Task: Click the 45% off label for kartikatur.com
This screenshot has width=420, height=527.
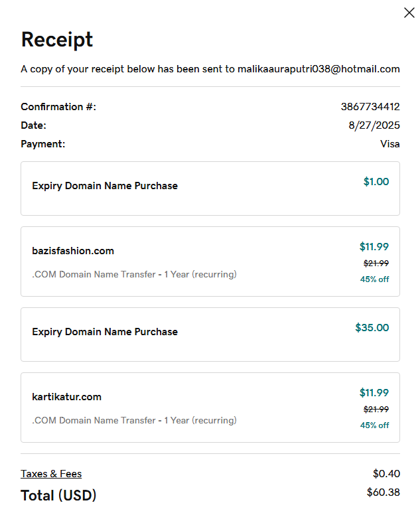Action: [x=375, y=425]
